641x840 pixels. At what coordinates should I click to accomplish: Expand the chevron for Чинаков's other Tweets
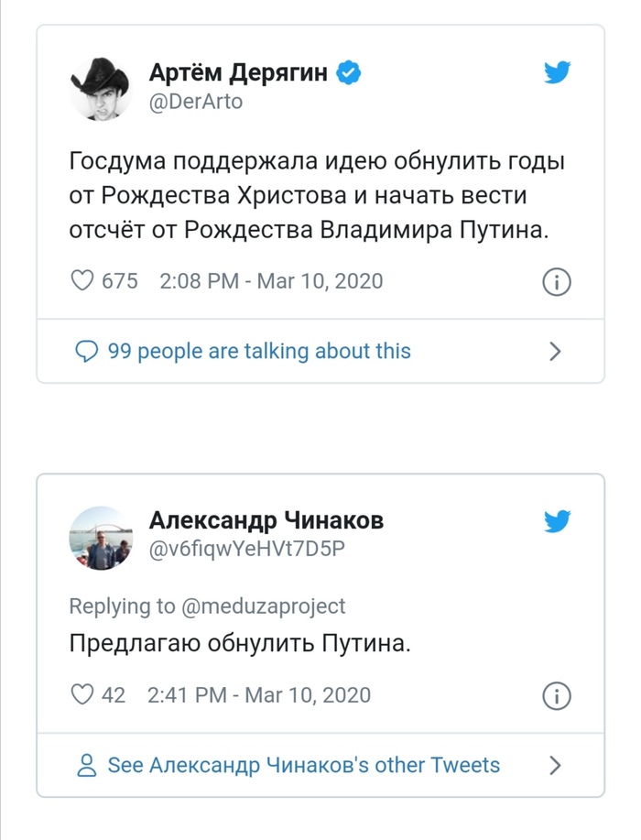[554, 765]
